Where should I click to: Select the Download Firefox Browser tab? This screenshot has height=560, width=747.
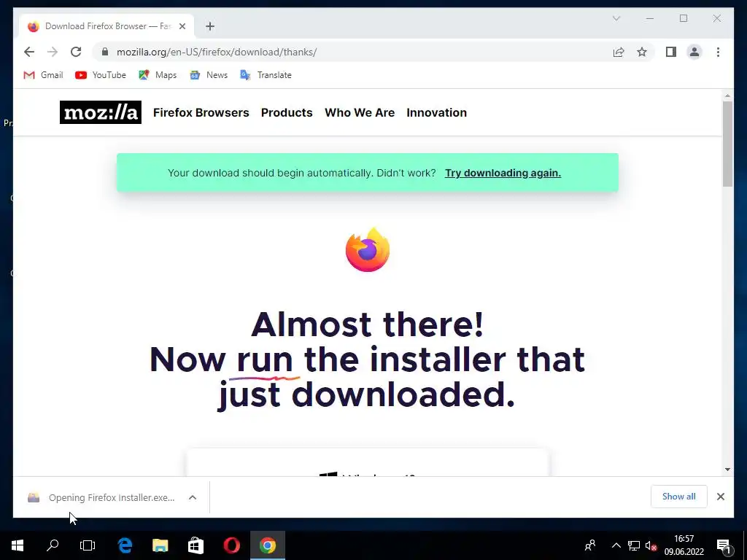pyautogui.click(x=107, y=26)
